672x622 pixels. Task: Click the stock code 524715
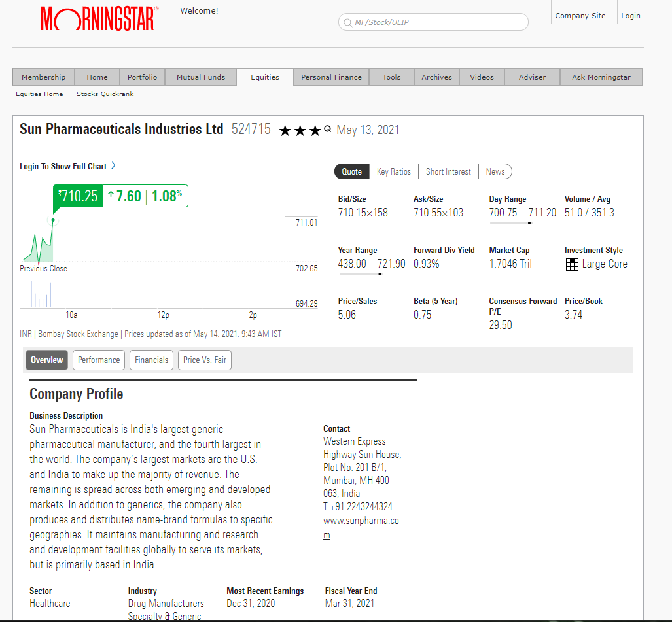(x=251, y=130)
